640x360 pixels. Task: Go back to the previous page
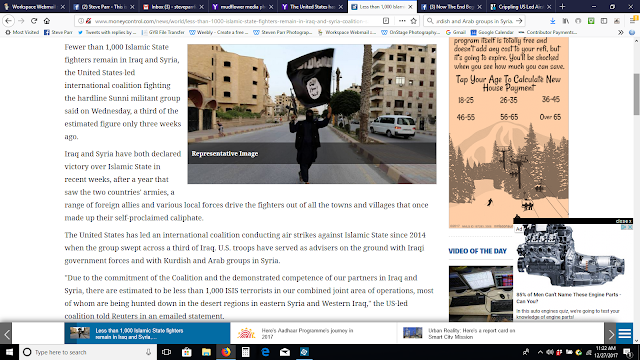[9, 20]
